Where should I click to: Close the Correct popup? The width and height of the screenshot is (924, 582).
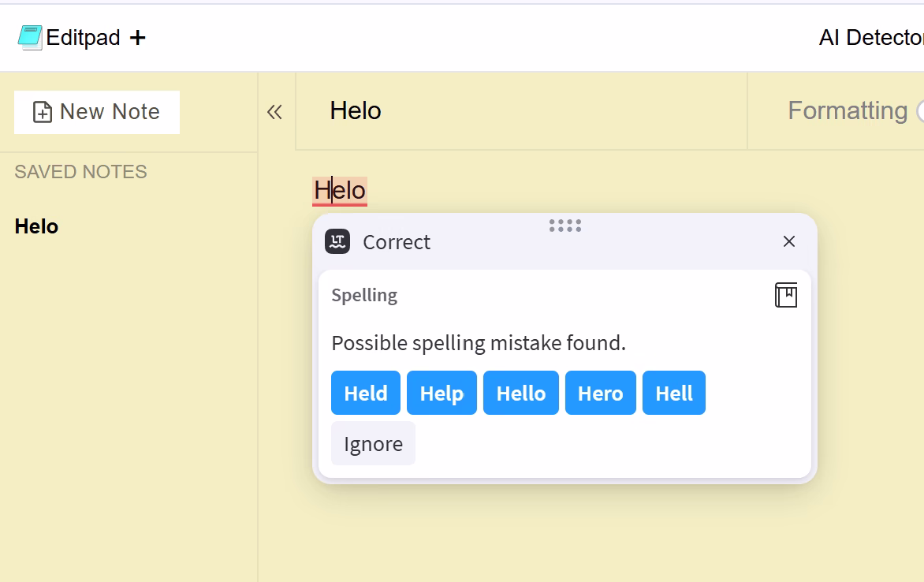789,241
